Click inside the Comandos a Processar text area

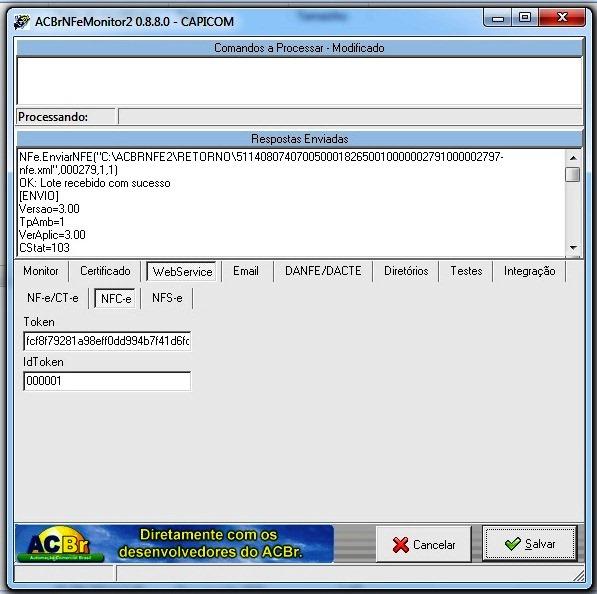pos(299,81)
